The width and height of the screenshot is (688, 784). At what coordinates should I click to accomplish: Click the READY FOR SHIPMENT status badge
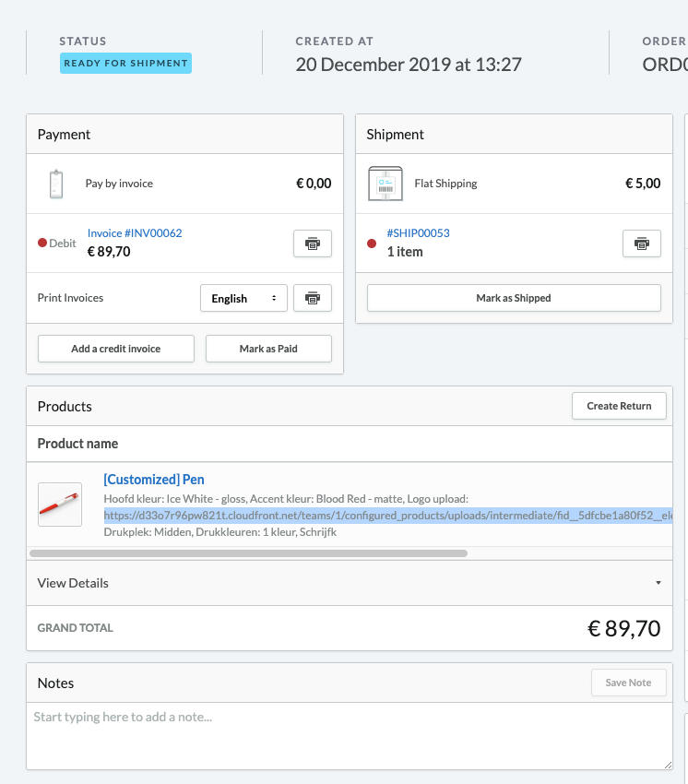(125, 63)
